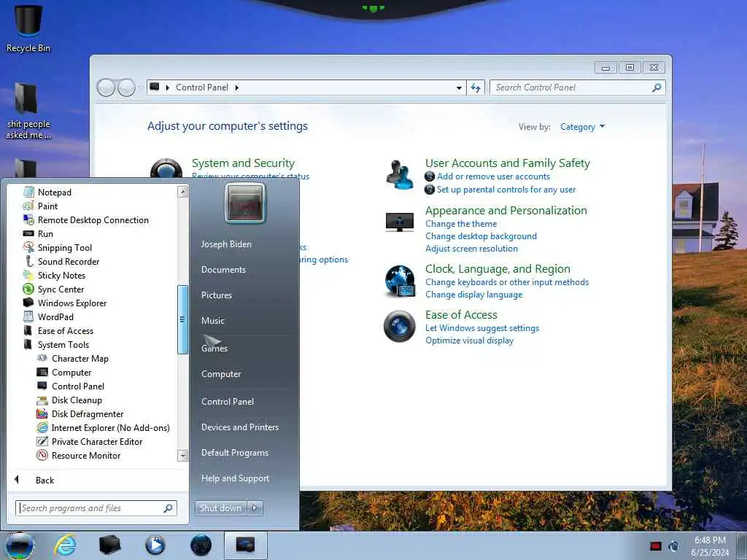The image size is (747, 560).
Task: Open Adjust screen resolution link
Action: (x=471, y=249)
